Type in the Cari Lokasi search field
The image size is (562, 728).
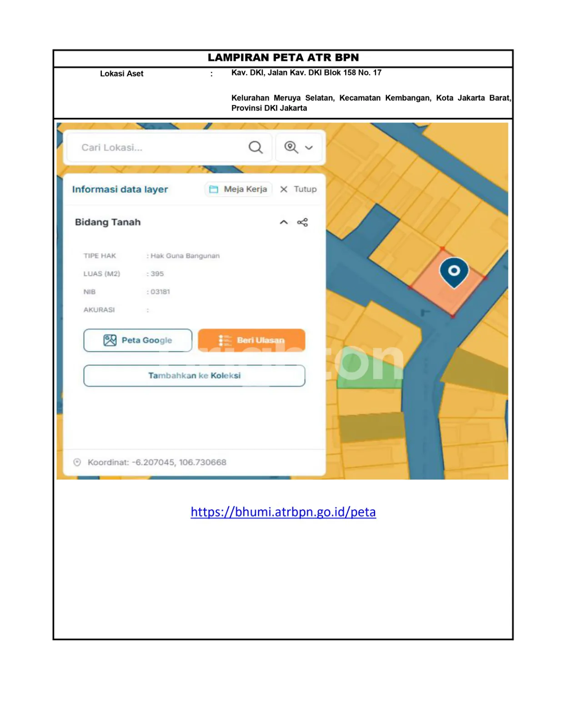point(159,147)
